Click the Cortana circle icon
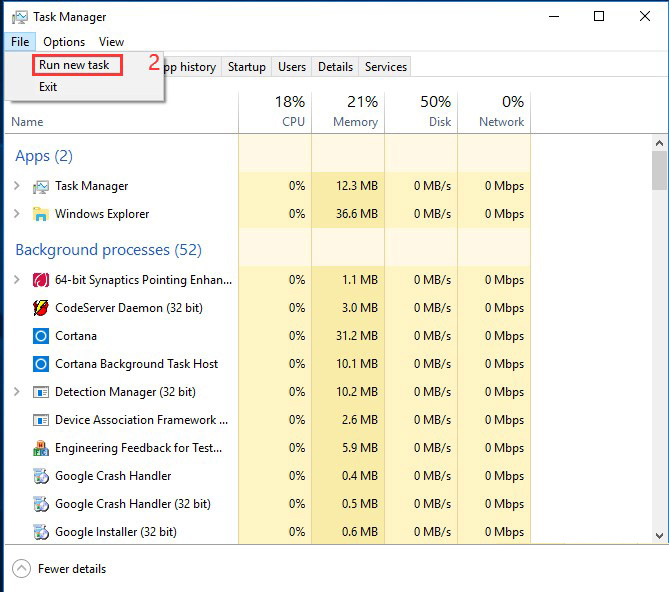The image size is (669, 592). tap(41, 336)
